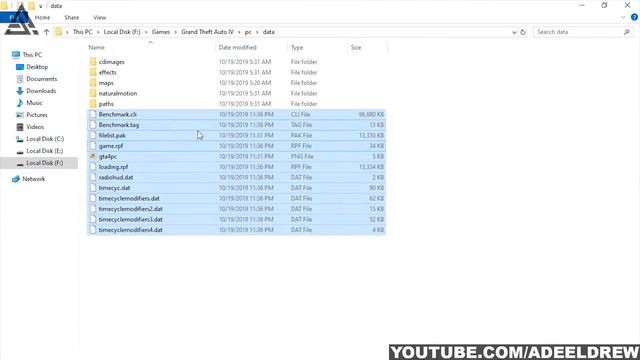This screenshot has height=360, width=640.
Task: Click the PNG File type cell
Action: (x=301, y=156)
